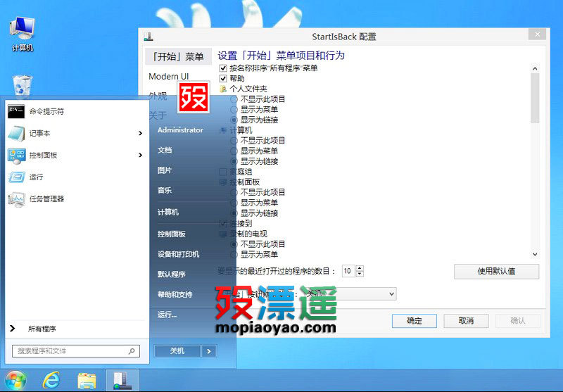Click the Windows Start orb
The width and height of the screenshot is (563, 392).
coord(15,380)
